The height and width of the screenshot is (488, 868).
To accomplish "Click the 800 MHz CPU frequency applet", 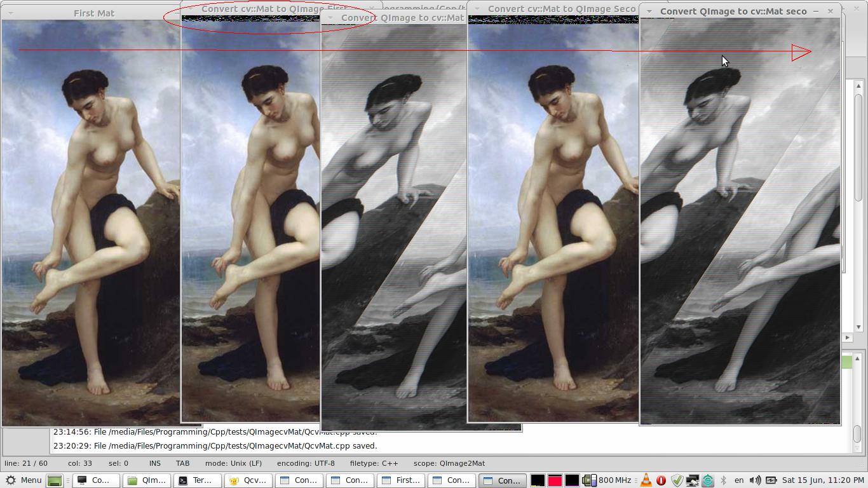I will click(x=607, y=480).
